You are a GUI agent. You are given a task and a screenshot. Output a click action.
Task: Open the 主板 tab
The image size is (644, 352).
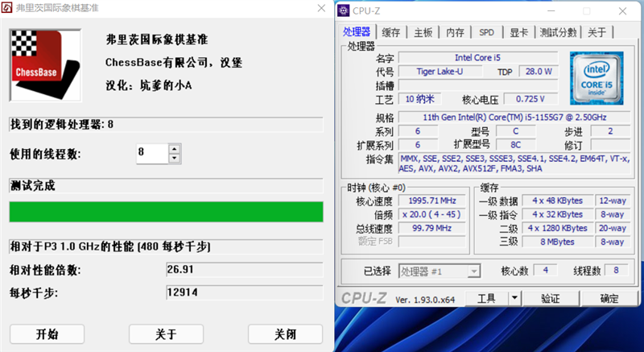coord(423,32)
